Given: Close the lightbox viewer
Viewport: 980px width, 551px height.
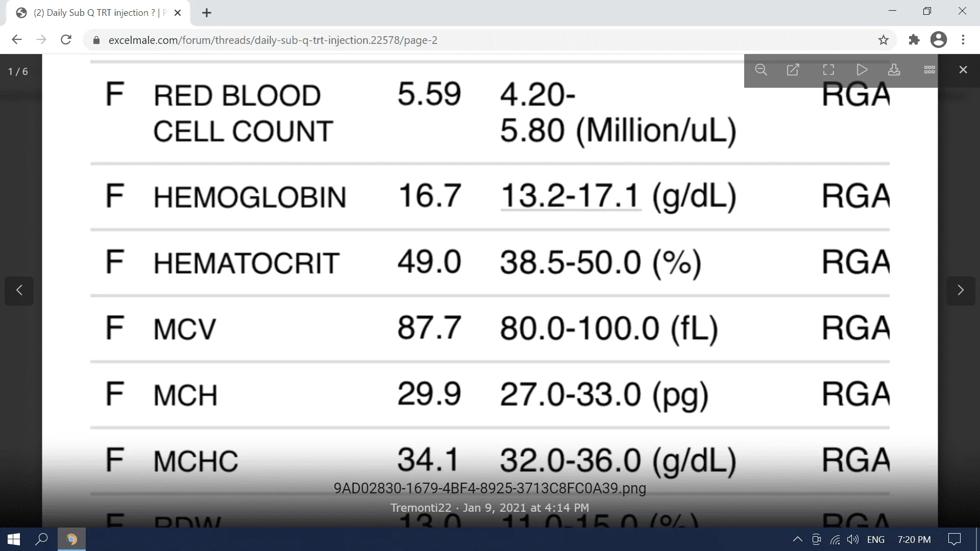Looking at the screenshot, I should point(963,70).
